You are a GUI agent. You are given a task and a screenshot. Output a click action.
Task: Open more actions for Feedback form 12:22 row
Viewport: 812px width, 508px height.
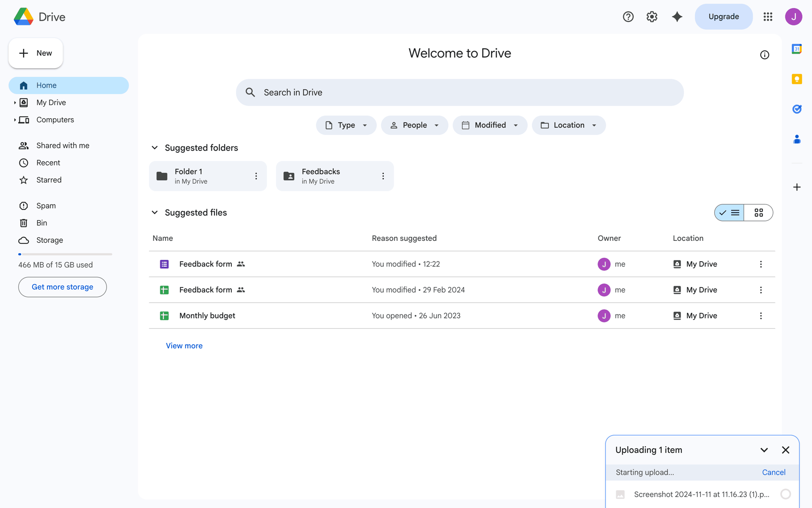(761, 264)
